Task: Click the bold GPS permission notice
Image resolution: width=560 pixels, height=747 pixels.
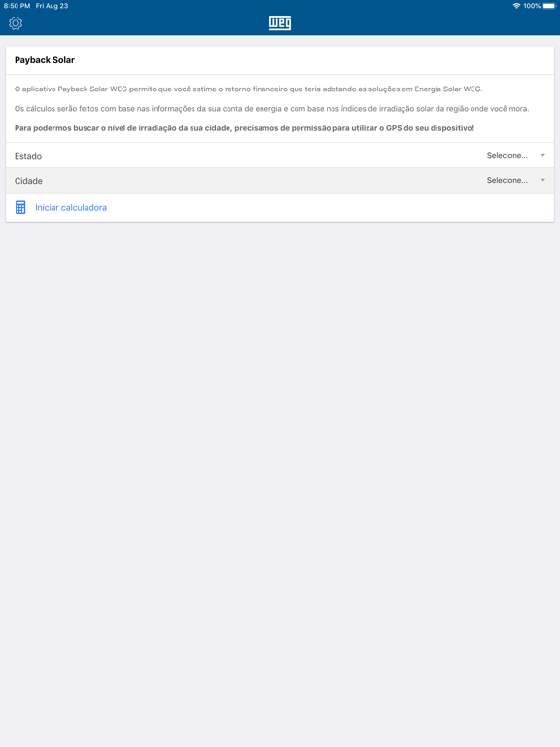Action: 244,128
